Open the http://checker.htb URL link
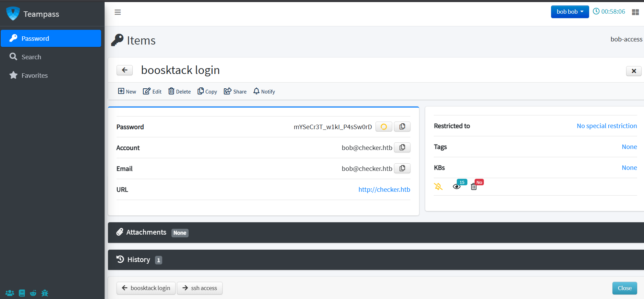This screenshot has width=644, height=299. point(384,189)
